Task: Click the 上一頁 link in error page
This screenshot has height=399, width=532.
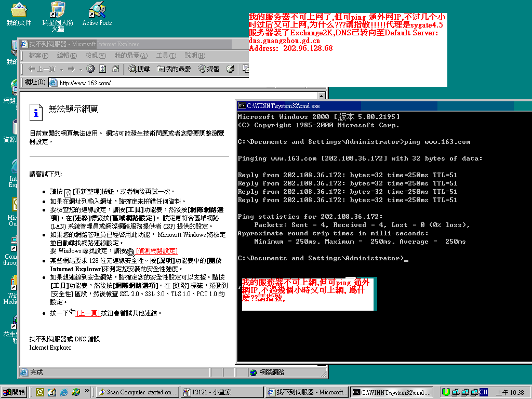Action: (x=88, y=313)
